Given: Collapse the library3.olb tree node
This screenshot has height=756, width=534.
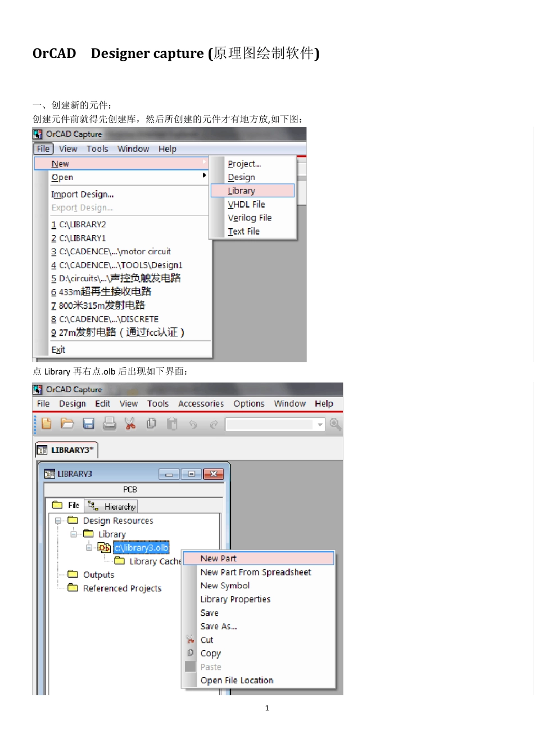Looking at the screenshot, I should 89,548.
